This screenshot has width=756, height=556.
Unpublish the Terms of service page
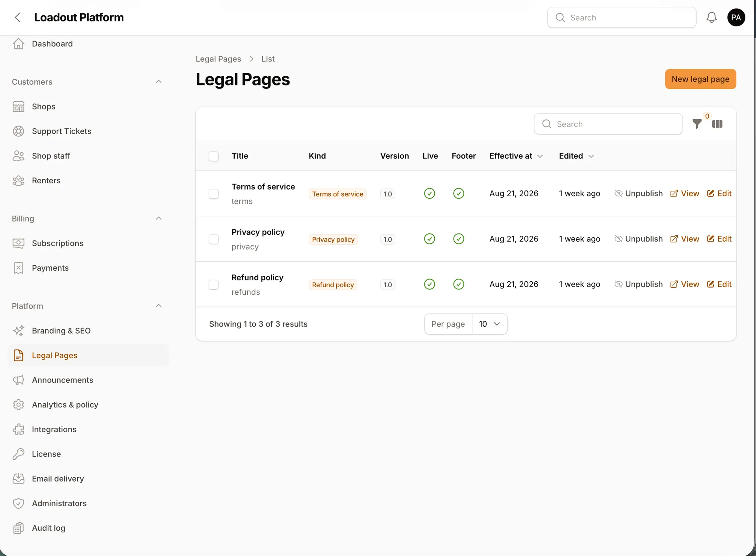638,193
